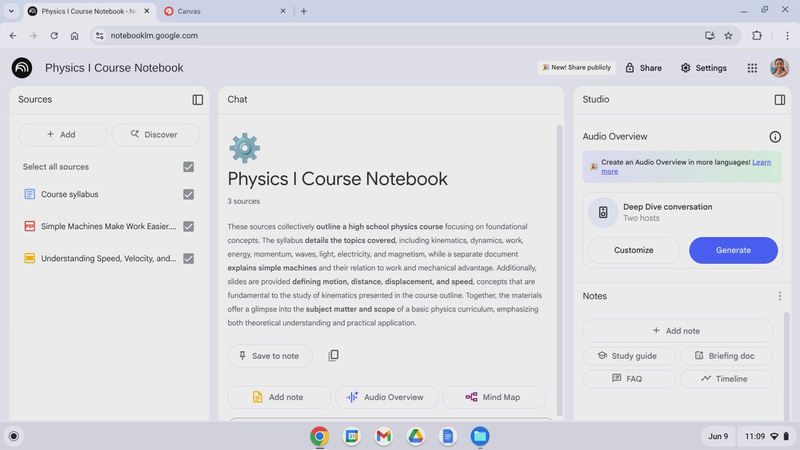800x450 pixels.
Task: Click the Share button
Action: 643,68
